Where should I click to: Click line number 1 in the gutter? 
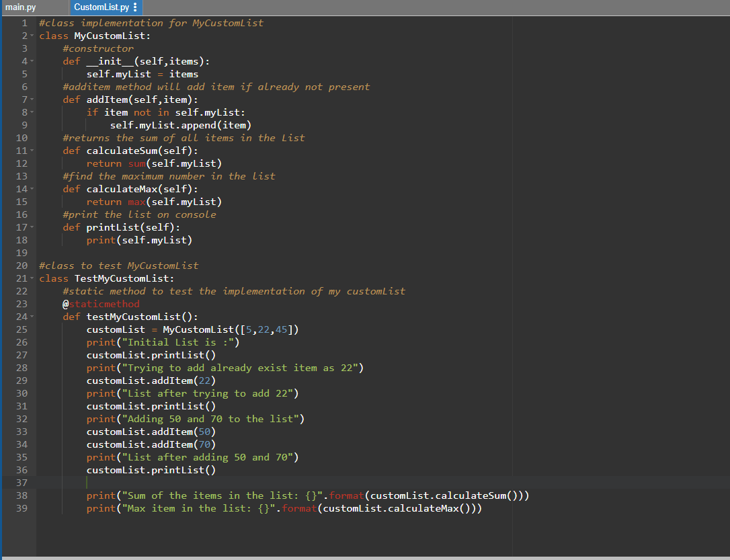pos(24,22)
